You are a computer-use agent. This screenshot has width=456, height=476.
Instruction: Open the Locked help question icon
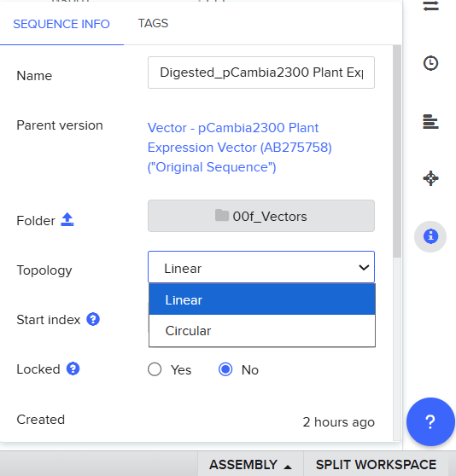coord(73,369)
